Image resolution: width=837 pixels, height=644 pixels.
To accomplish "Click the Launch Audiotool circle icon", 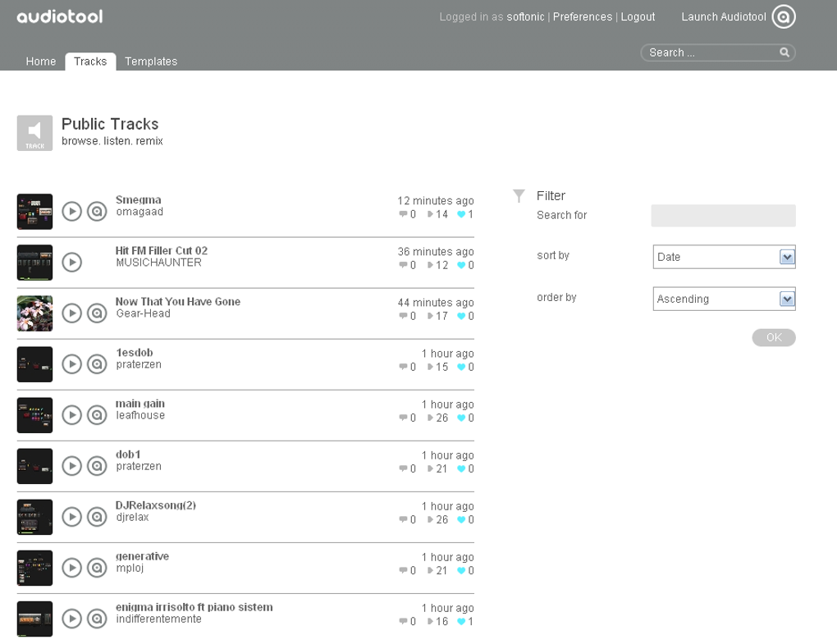I will click(x=783, y=16).
